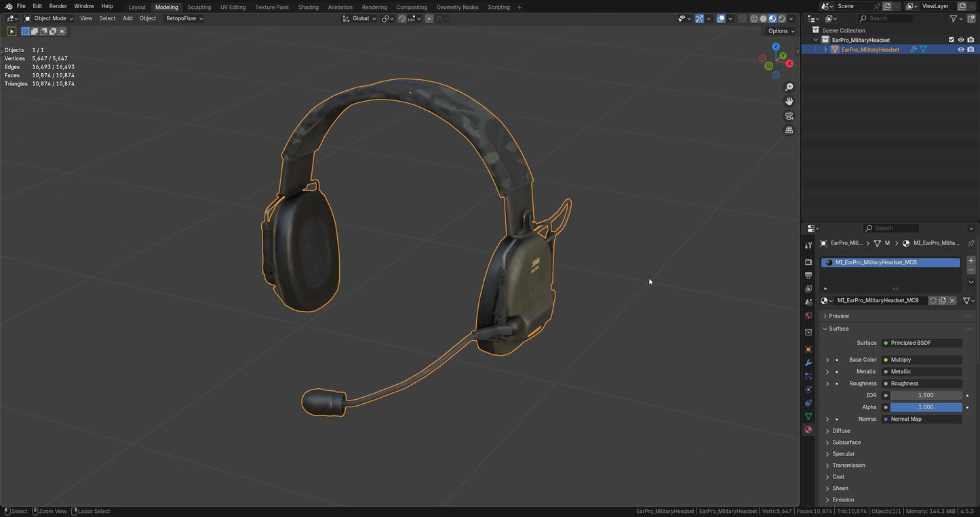Image resolution: width=980 pixels, height=517 pixels.
Task: Switch viewport shading to Solid mode
Action: click(x=762, y=18)
